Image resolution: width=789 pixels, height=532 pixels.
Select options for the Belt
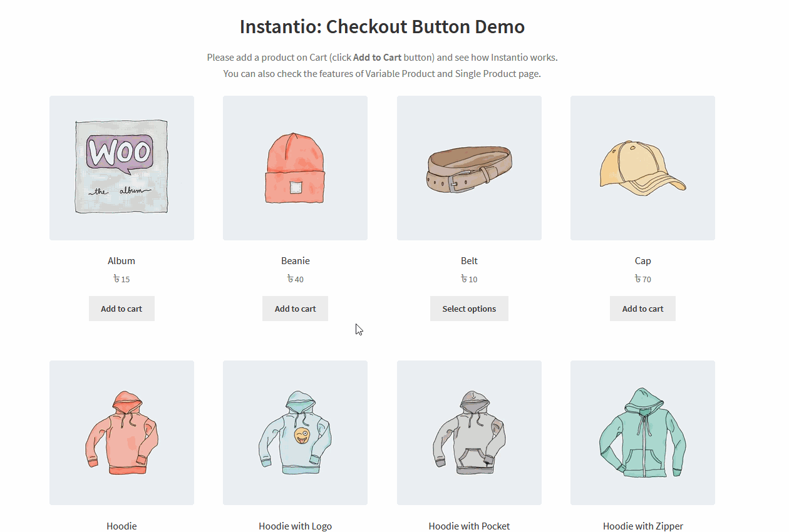click(469, 309)
